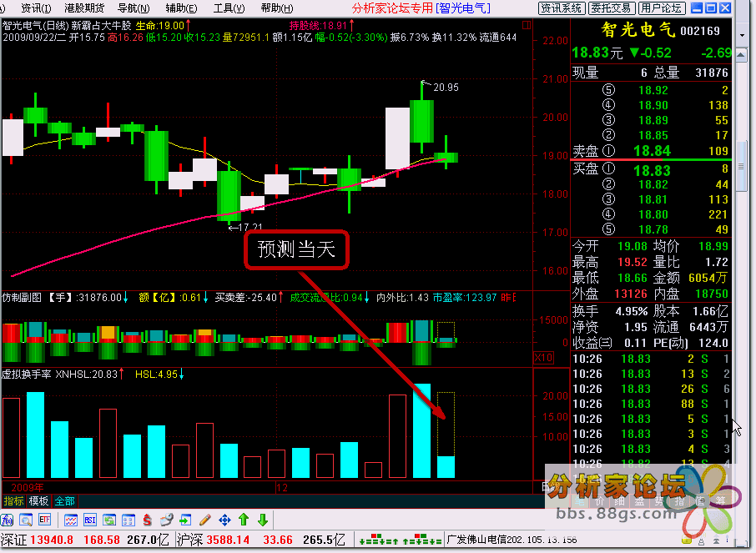Click the 金额 6054万 value
The height and width of the screenshot is (553, 756).
708,278
